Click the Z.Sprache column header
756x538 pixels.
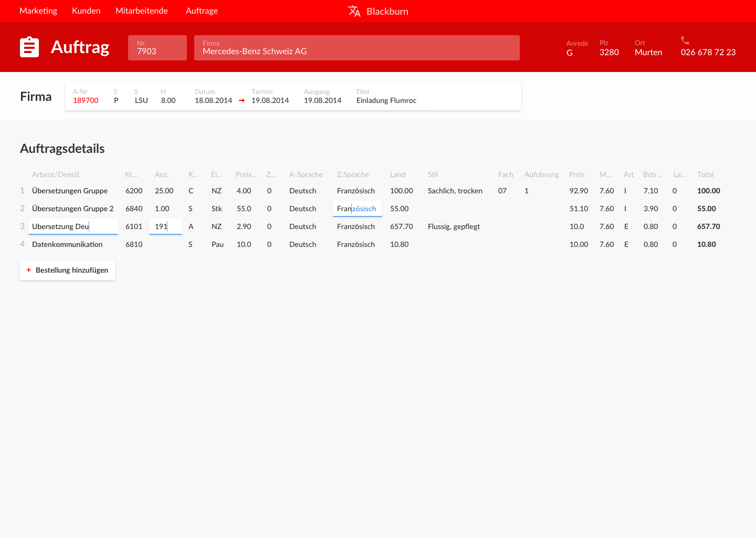(x=353, y=174)
